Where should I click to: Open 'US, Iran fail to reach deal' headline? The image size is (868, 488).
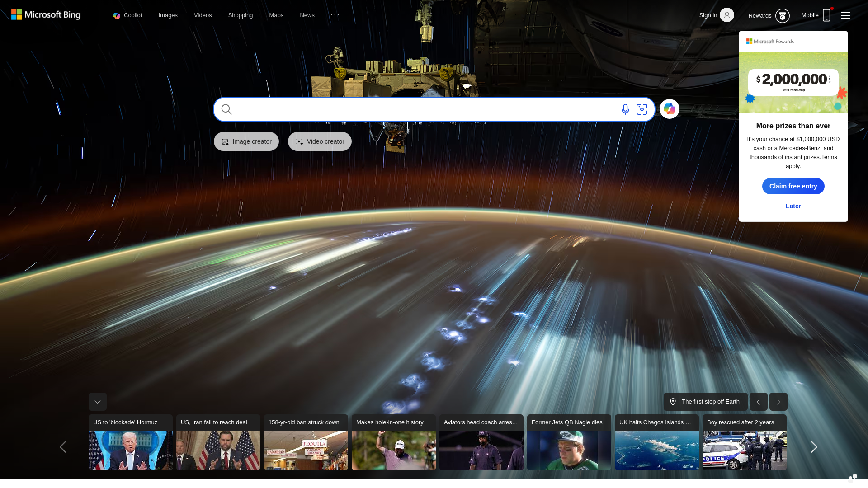[214, 422]
